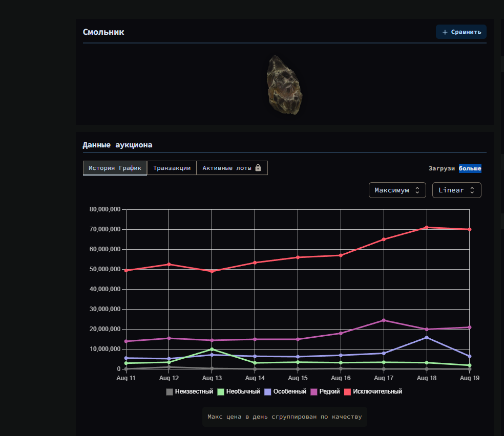Select the История График tab
Viewport: 504px width, 436px height.
click(x=115, y=168)
